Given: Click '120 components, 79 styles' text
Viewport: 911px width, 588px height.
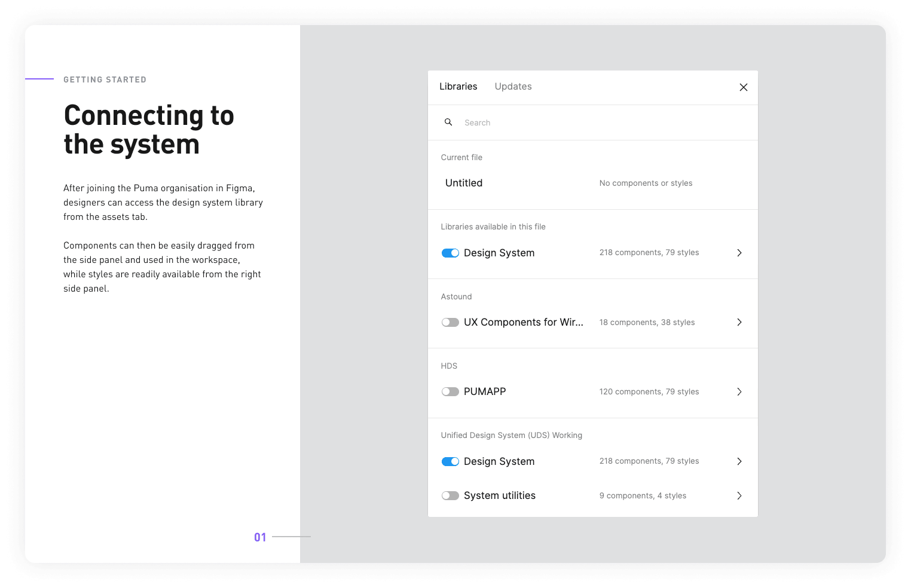Looking at the screenshot, I should (x=649, y=391).
